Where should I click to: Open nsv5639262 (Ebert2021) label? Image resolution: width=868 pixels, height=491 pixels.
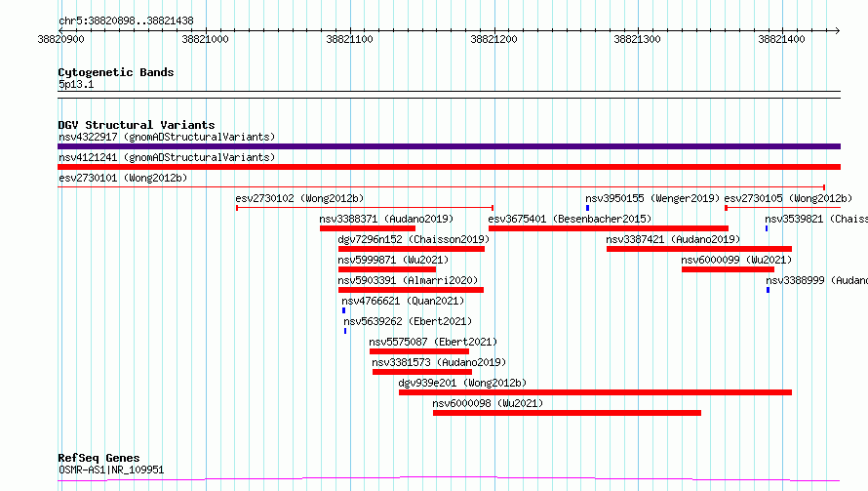pos(408,321)
